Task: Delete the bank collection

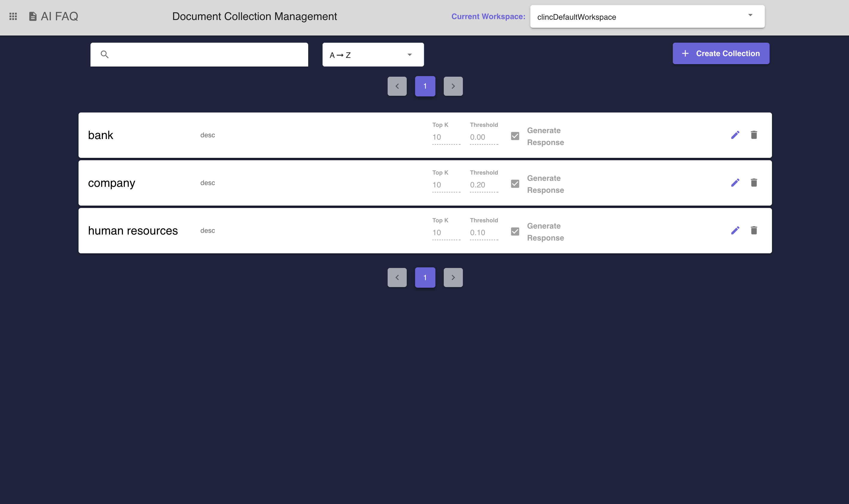Action: [754, 135]
